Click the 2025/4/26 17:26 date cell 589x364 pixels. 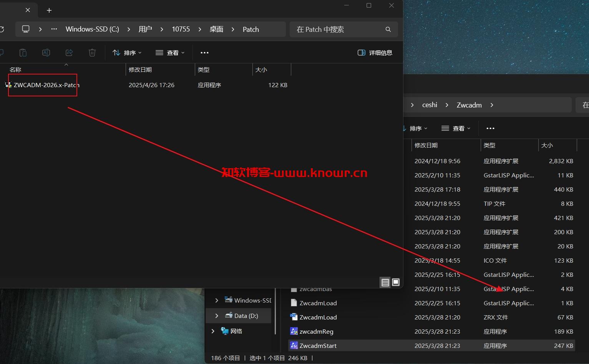click(x=151, y=85)
